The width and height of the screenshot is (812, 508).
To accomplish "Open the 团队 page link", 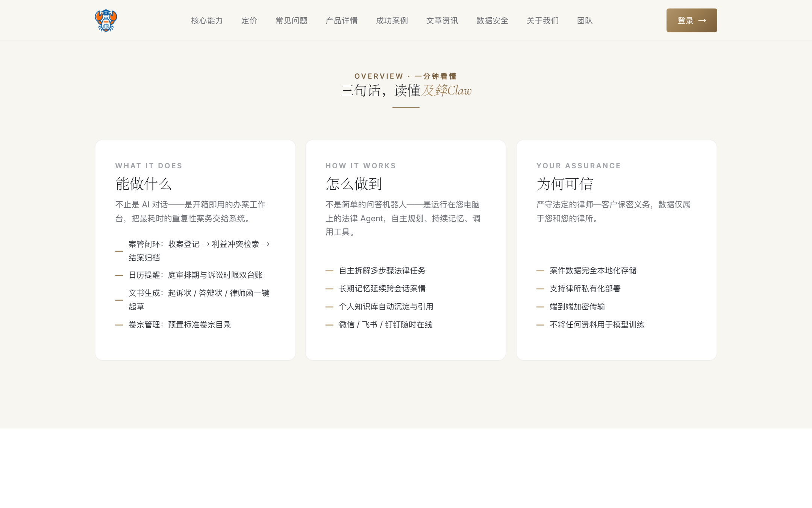I will pos(585,21).
